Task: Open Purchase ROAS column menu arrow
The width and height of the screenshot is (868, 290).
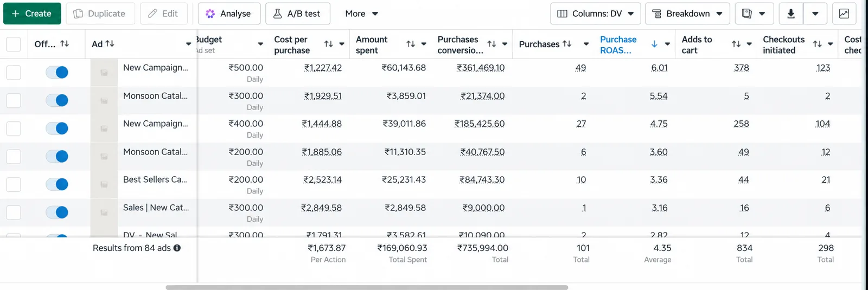Action: coord(667,44)
